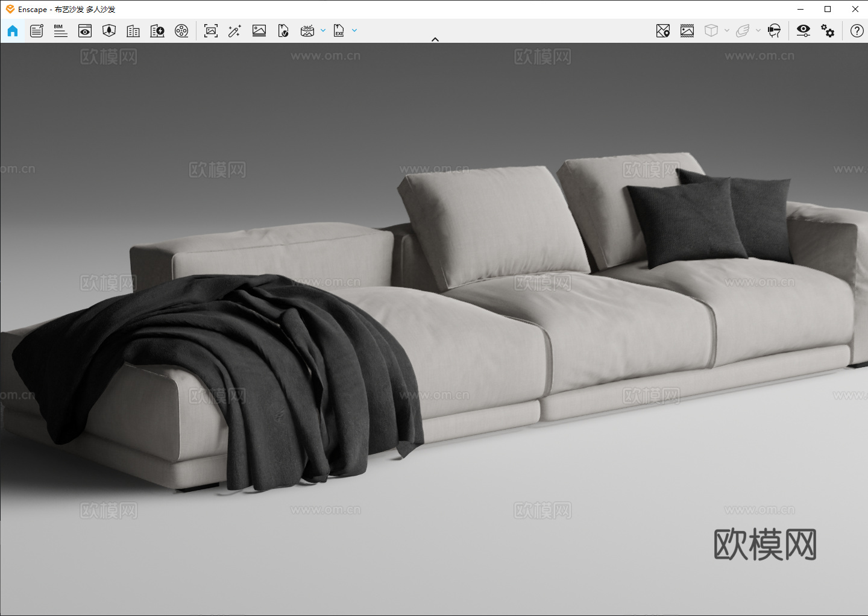Show the BIM information panel
This screenshot has height=616, width=868.
pyautogui.click(x=60, y=31)
